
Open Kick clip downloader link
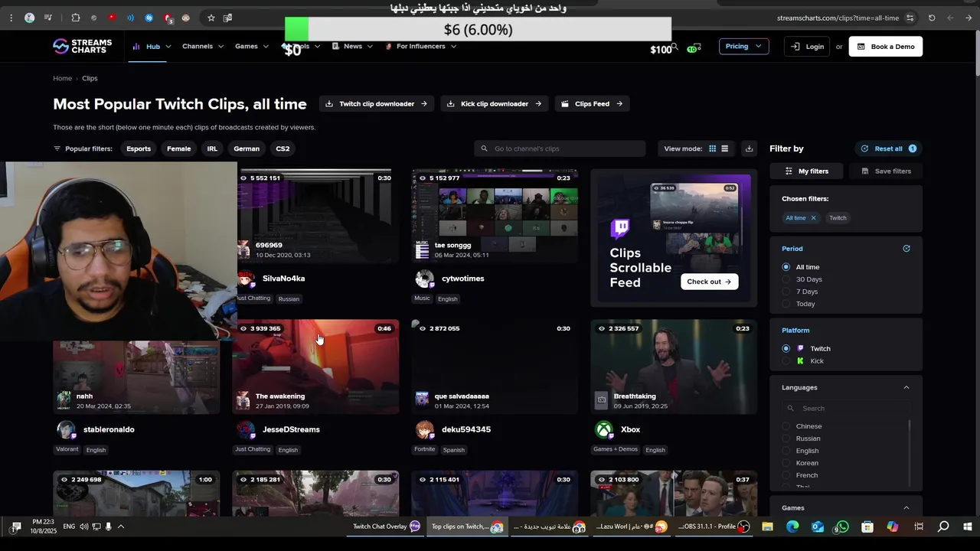pos(494,104)
